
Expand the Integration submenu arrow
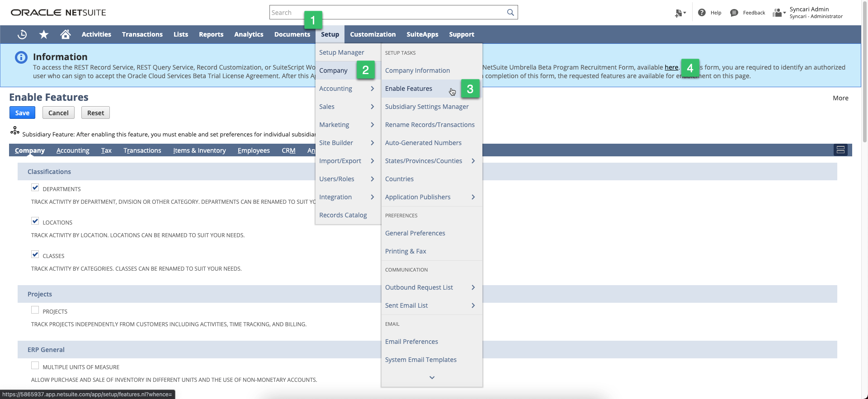coord(373,197)
